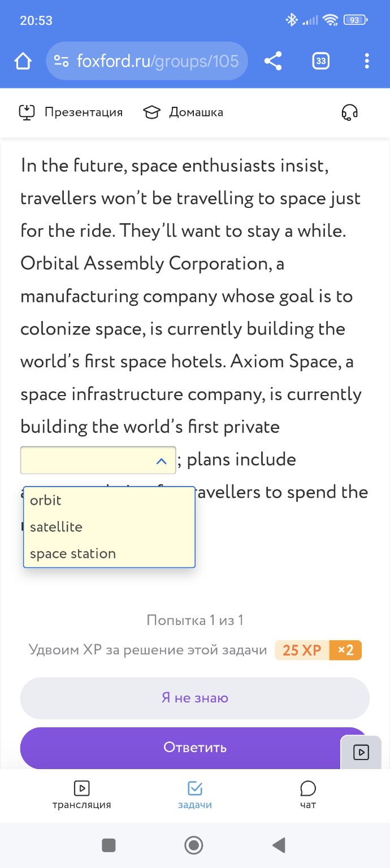Open the задачи tab
The width and height of the screenshot is (390, 868).
click(195, 795)
